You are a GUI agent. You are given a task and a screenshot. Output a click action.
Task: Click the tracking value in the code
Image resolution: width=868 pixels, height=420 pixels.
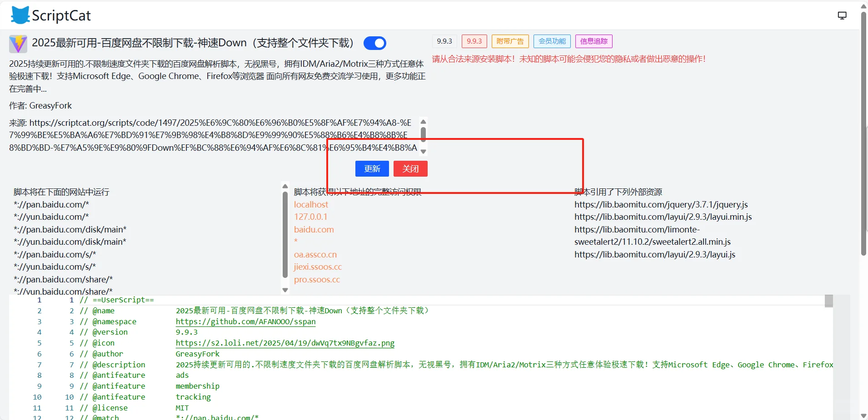[193, 397]
